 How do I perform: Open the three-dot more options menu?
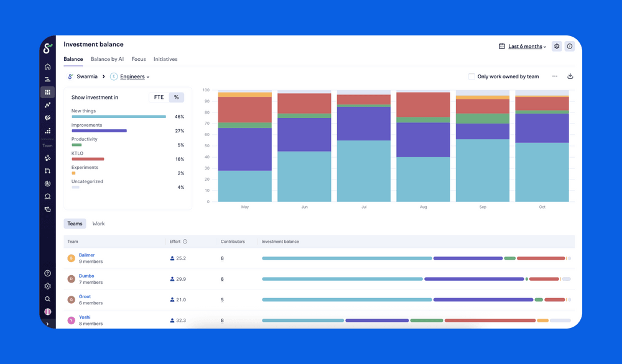coord(554,76)
